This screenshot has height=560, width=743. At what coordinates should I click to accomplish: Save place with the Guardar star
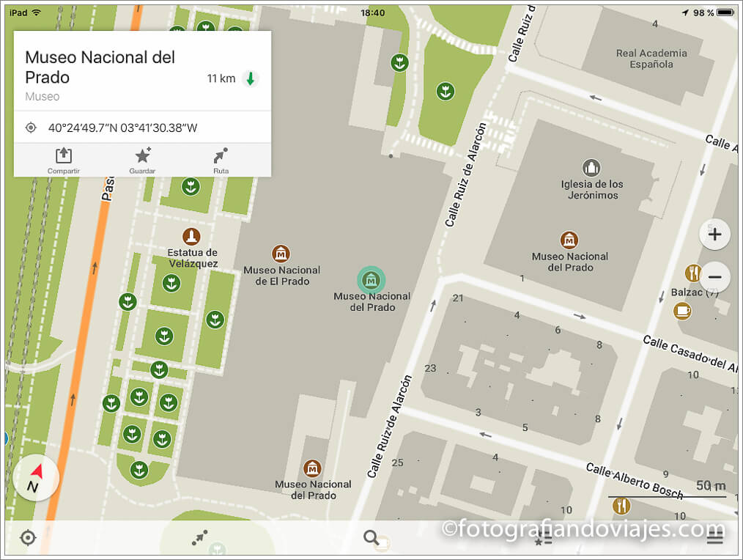tap(143, 155)
